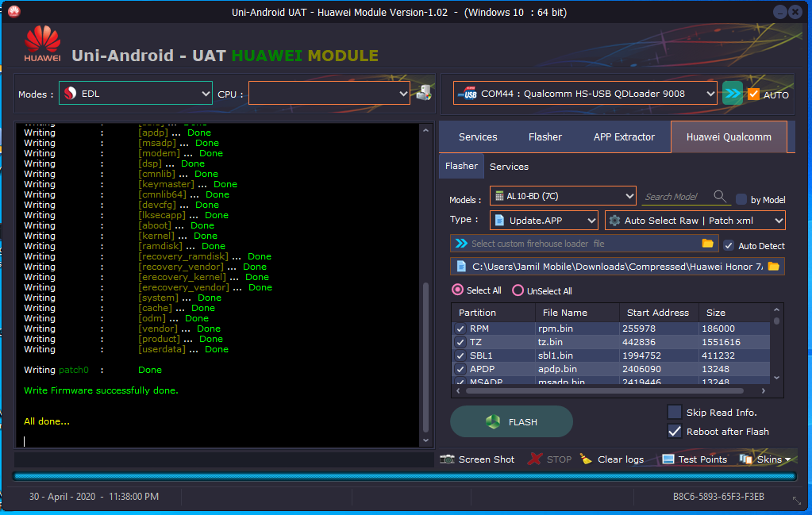Expand the Skins dropdown arrow
Screen dimensions: 812x515
tap(787, 459)
